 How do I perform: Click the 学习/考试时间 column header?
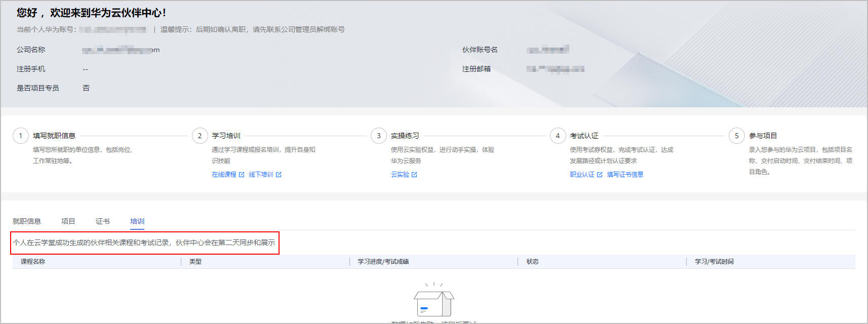click(714, 262)
